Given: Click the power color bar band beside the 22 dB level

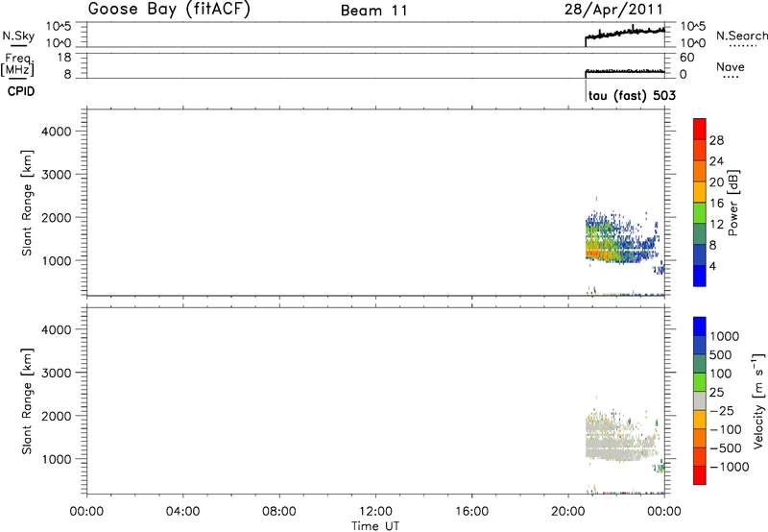Looking at the screenshot, I should (700, 171).
